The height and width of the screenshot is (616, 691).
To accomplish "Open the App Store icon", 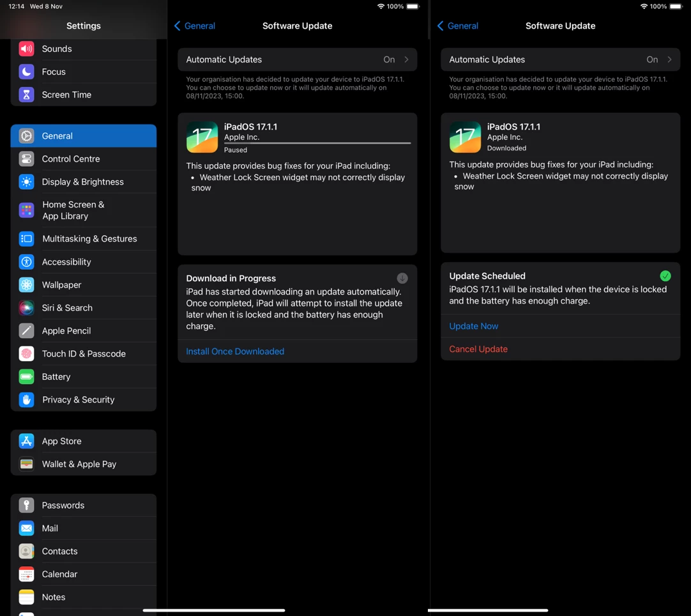I will (26, 441).
